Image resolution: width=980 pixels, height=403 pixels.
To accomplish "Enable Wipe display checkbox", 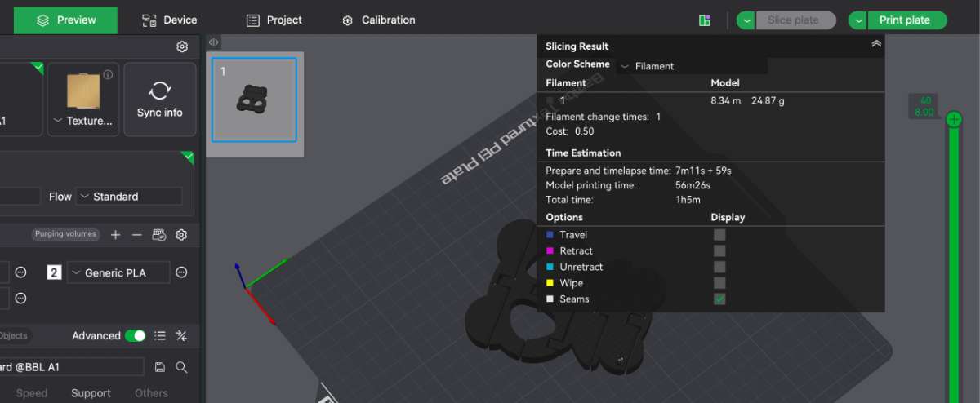I will pyautogui.click(x=719, y=283).
